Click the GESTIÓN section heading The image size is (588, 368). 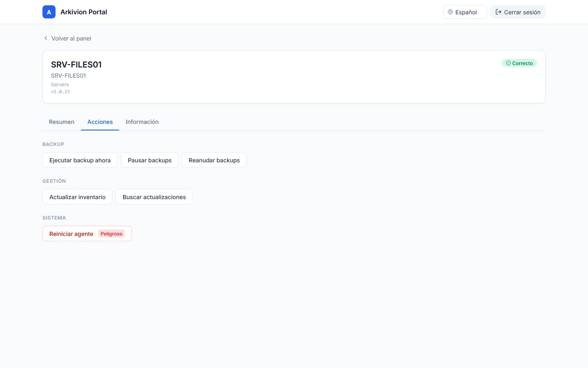pos(54,181)
